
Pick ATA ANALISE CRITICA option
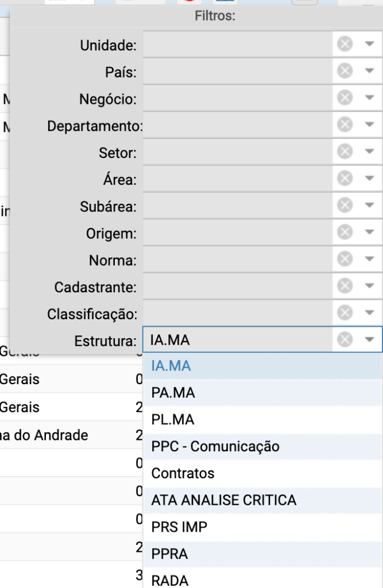click(x=224, y=500)
